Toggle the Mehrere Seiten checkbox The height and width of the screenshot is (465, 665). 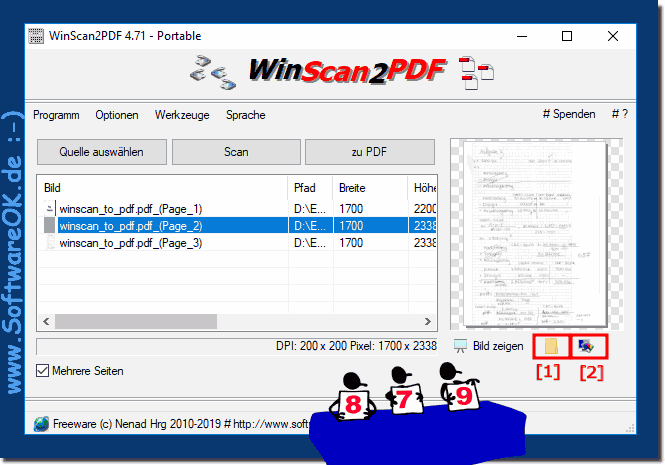tap(42, 371)
